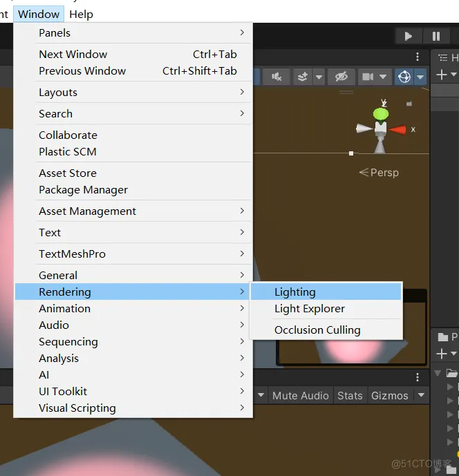This screenshot has width=459, height=476.
Task: Click Project panel create plus button
Action: point(442,354)
